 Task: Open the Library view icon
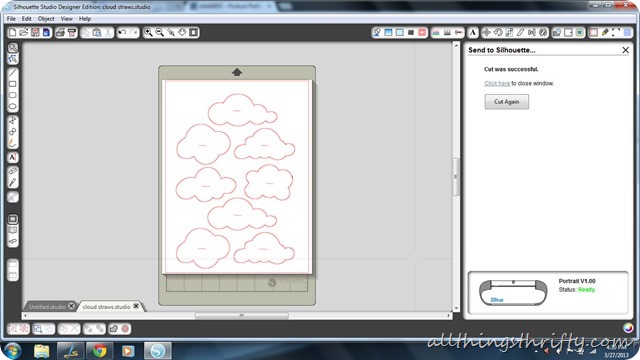click(x=13, y=230)
